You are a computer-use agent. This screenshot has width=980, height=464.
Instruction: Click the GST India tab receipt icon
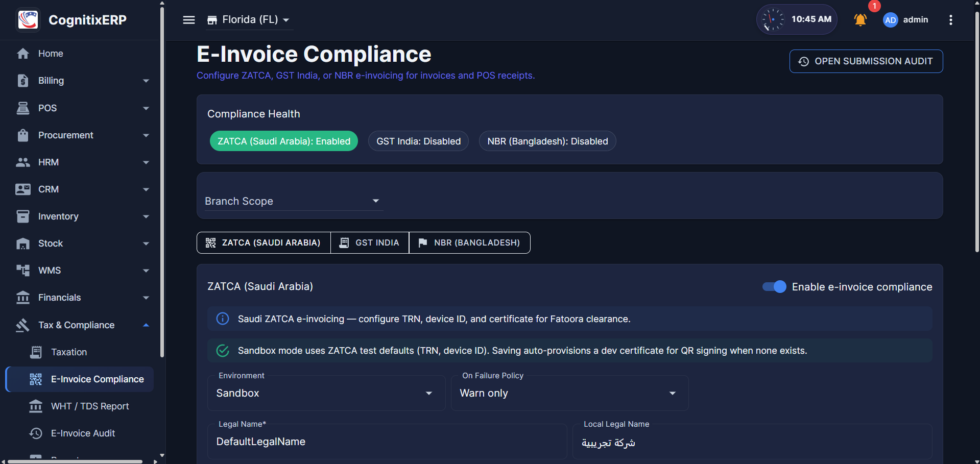344,242
